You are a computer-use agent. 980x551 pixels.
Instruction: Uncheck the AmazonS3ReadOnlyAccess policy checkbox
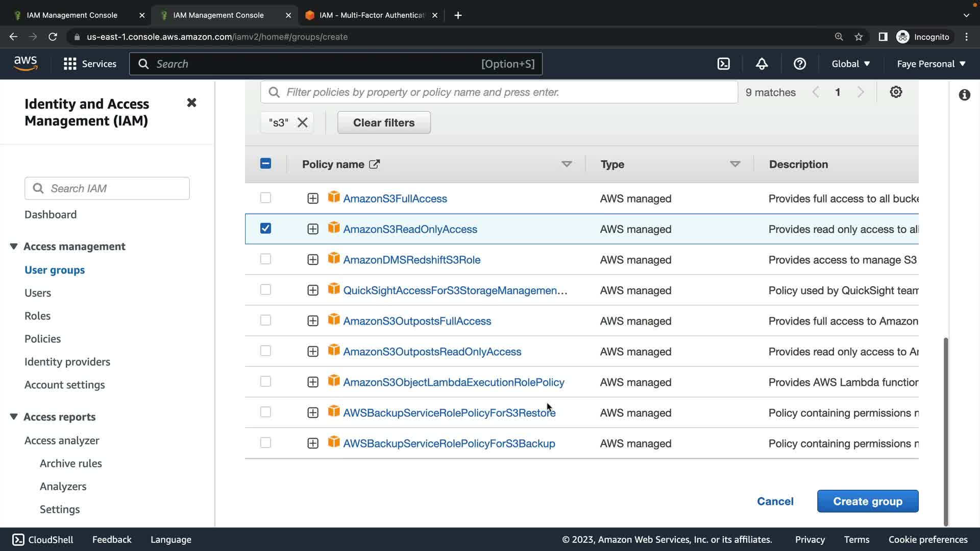pyautogui.click(x=265, y=229)
